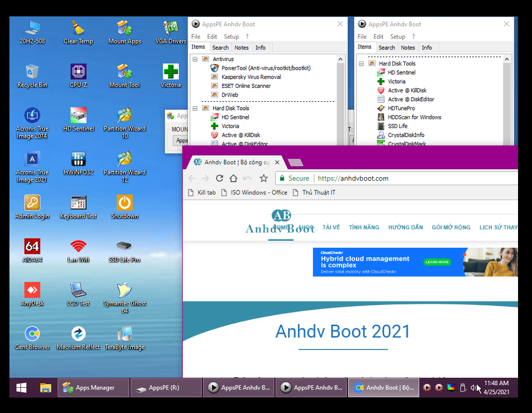This screenshot has width=532, height=413.
Task: Select PowerTool (Anti-virus/rootkit/bootkit) item
Action: point(266,68)
